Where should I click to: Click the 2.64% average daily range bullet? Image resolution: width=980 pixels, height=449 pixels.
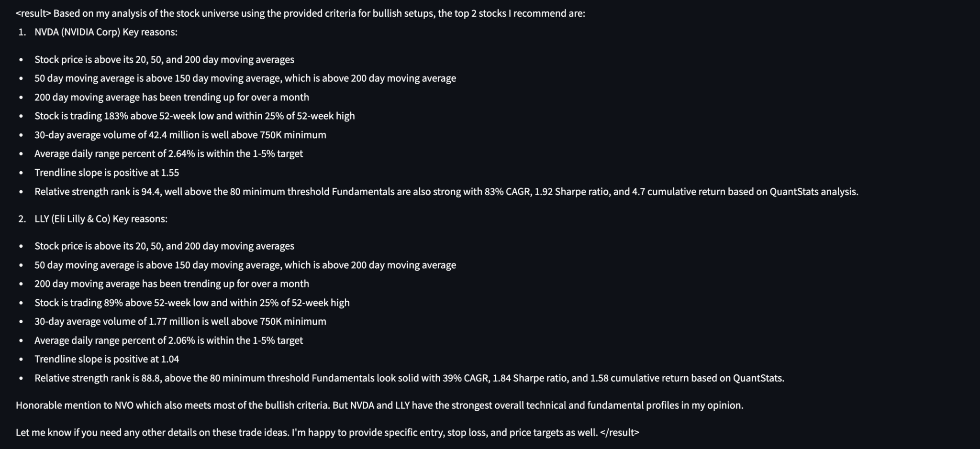pos(168,153)
